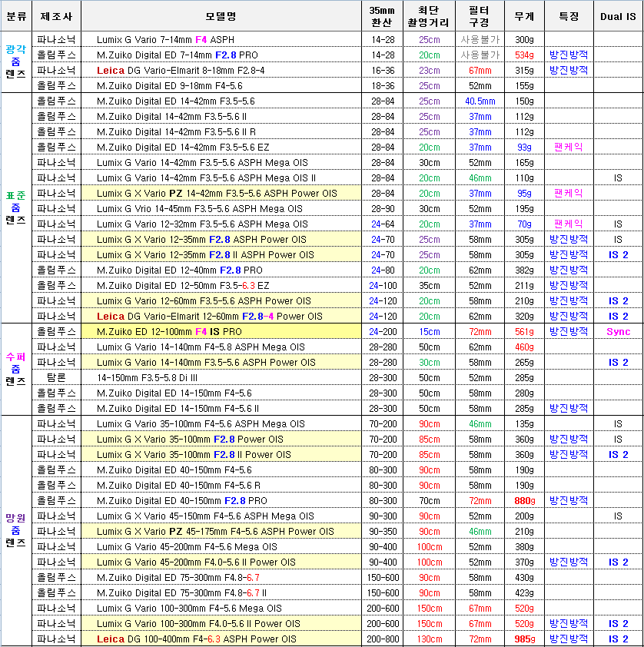Click Lumix G Vario 12-32mm model name

coord(202,224)
